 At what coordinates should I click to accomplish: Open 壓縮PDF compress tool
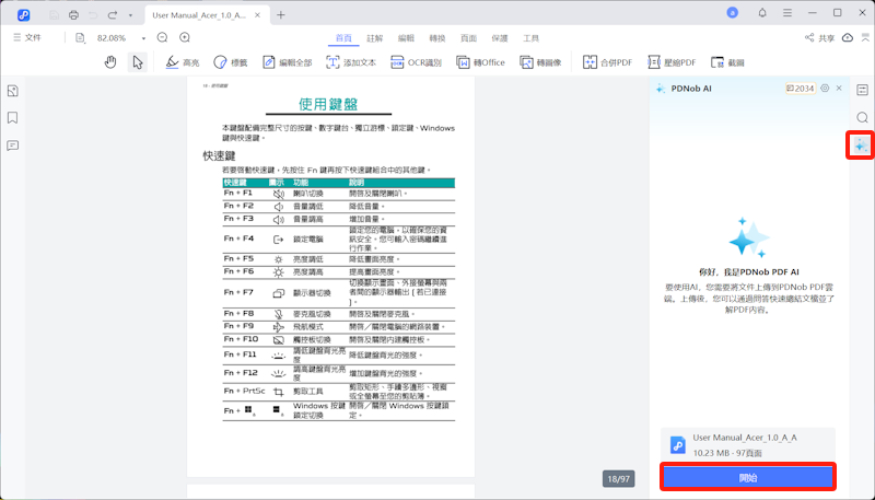click(672, 62)
